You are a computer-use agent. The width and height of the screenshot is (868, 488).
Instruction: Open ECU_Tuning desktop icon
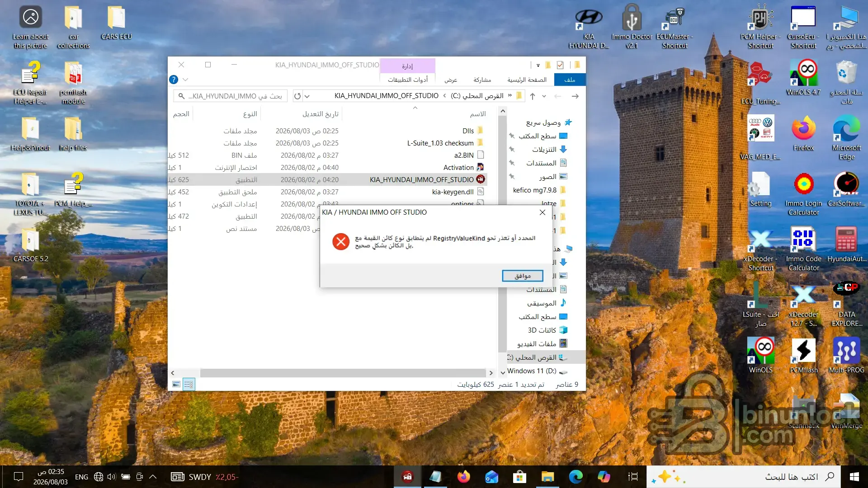[x=760, y=84]
